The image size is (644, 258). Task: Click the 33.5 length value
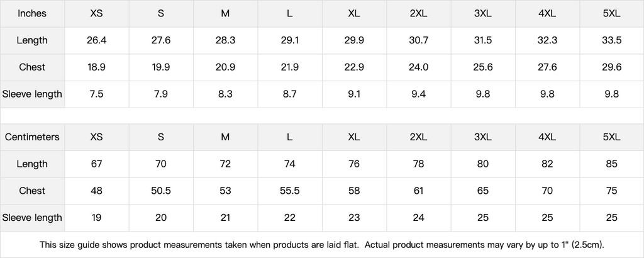click(611, 40)
